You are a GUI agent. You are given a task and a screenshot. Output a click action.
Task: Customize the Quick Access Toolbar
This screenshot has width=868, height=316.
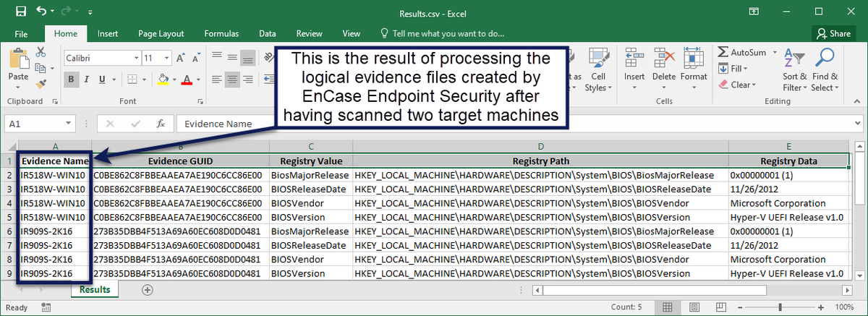pyautogui.click(x=90, y=13)
